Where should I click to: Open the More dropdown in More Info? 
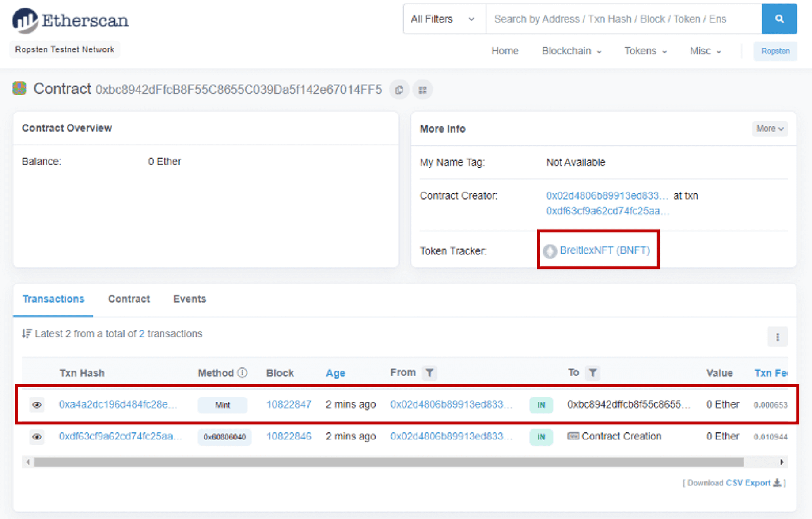[x=770, y=129]
